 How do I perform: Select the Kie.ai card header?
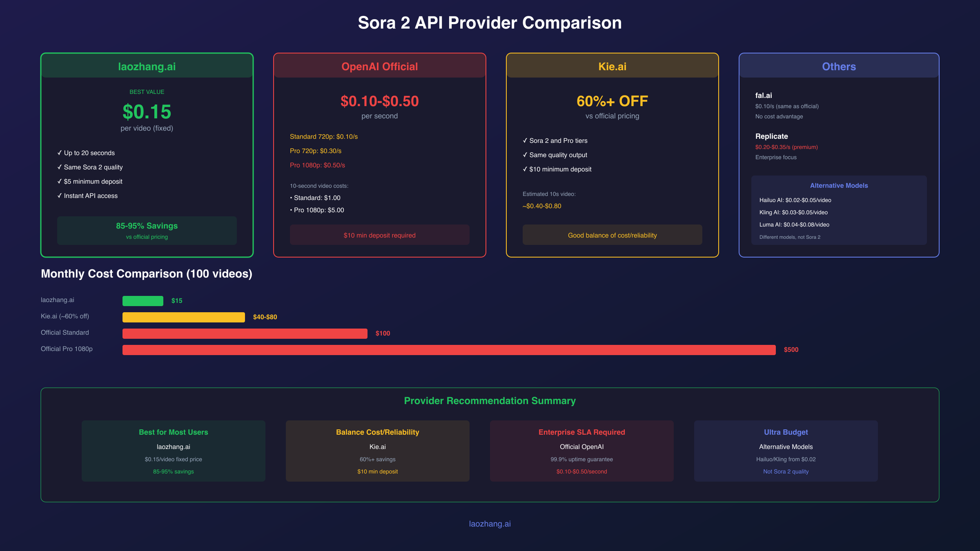tap(612, 67)
